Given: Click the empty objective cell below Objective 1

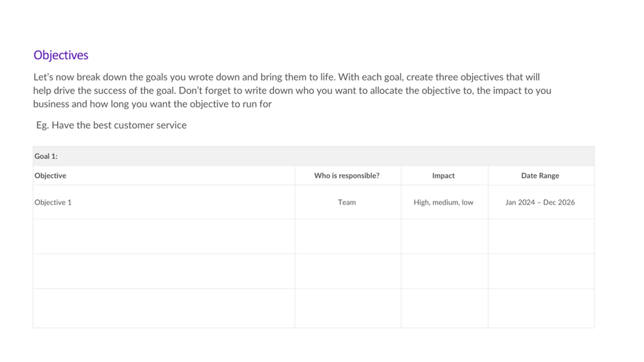Looking at the screenshot, I should 164,236.
